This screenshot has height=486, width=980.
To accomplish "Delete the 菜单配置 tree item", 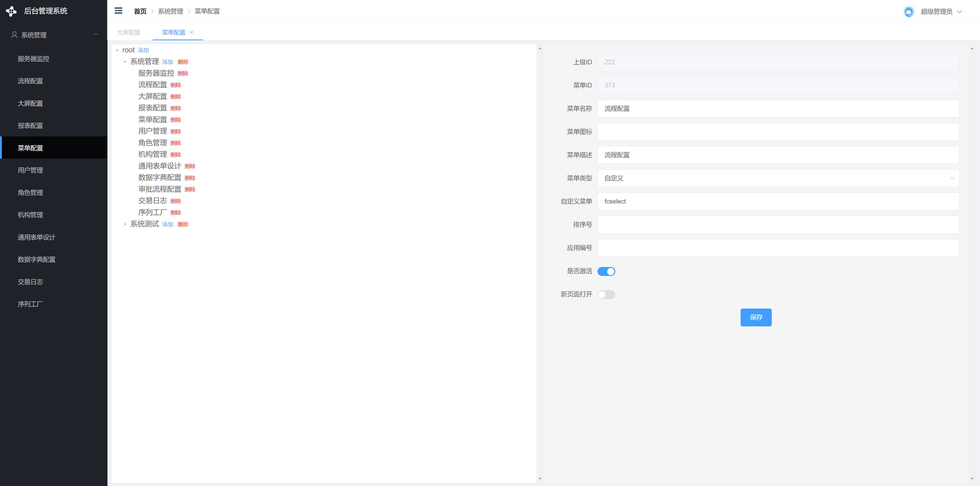I will (176, 120).
